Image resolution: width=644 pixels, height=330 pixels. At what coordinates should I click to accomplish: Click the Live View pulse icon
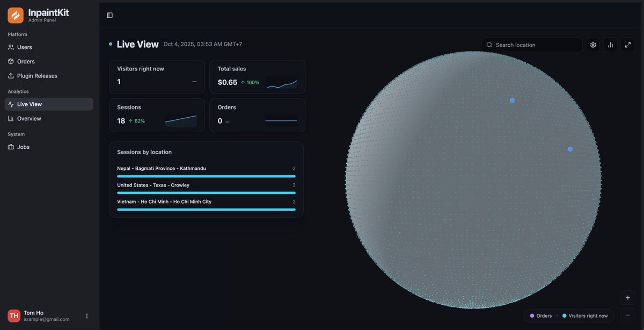pos(11,104)
